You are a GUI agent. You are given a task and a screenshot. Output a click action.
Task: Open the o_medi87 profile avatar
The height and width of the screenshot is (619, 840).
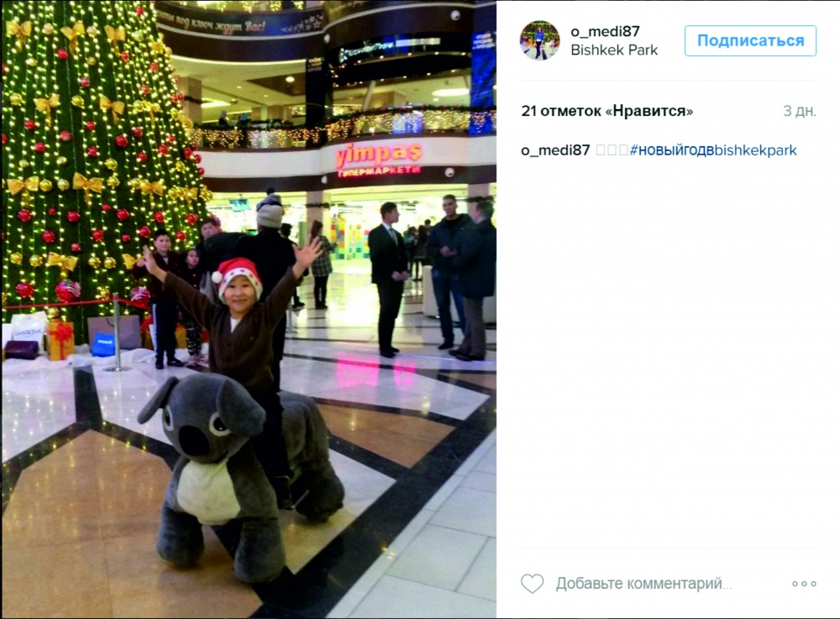click(x=539, y=40)
